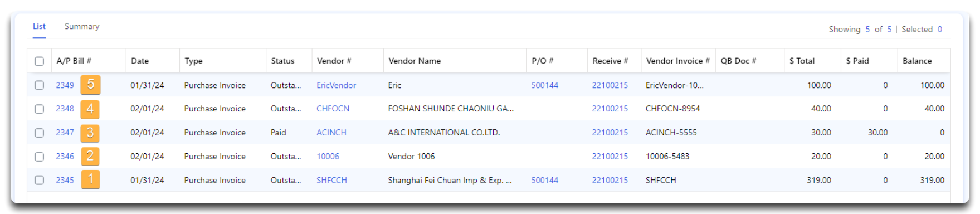Click orange badge number 4

coord(90,109)
